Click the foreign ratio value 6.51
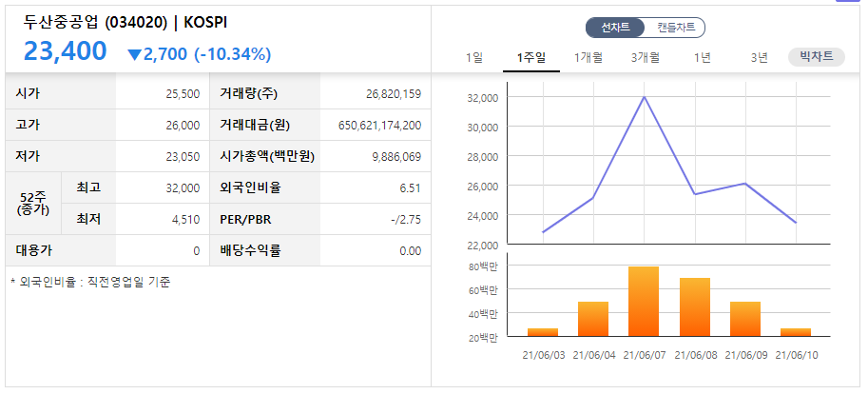 pos(410,188)
